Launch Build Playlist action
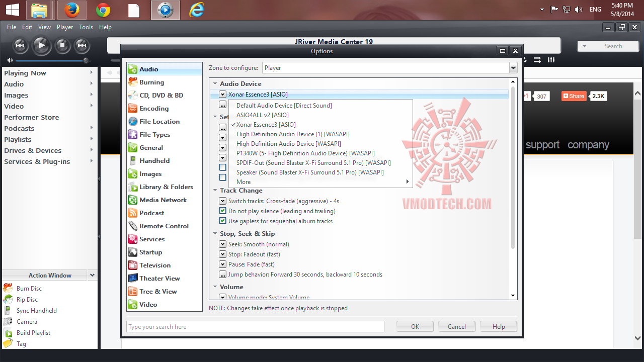This screenshot has width=644, height=362. tap(33, 332)
